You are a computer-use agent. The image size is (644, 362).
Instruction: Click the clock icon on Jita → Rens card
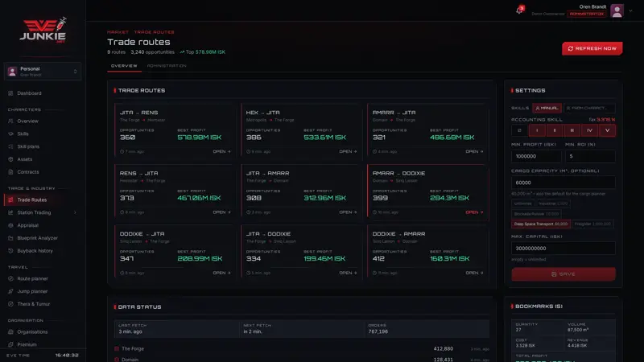coord(122,151)
